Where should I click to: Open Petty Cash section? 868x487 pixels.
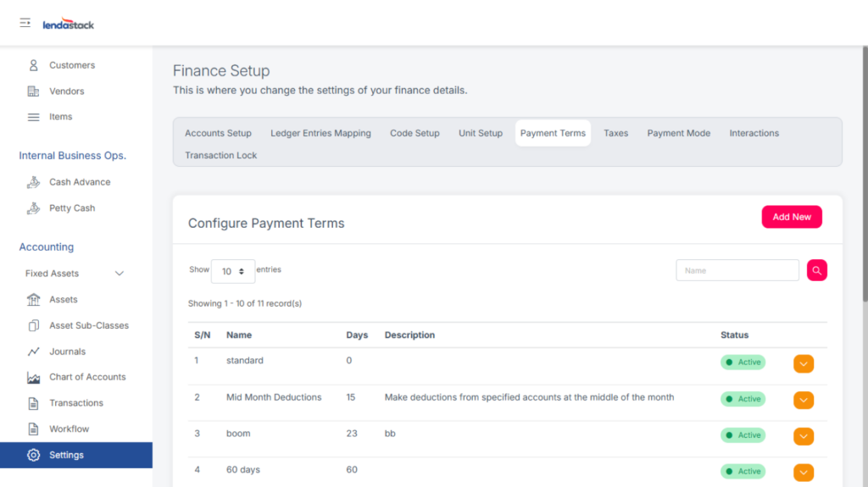pyautogui.click(x=71, y=208)
